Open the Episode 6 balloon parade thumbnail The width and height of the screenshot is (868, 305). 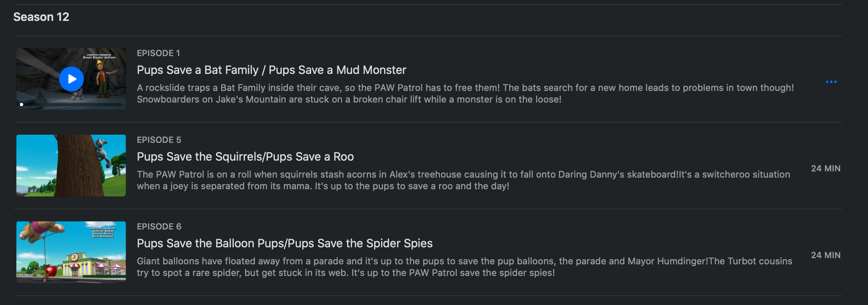tap(71, 252)
